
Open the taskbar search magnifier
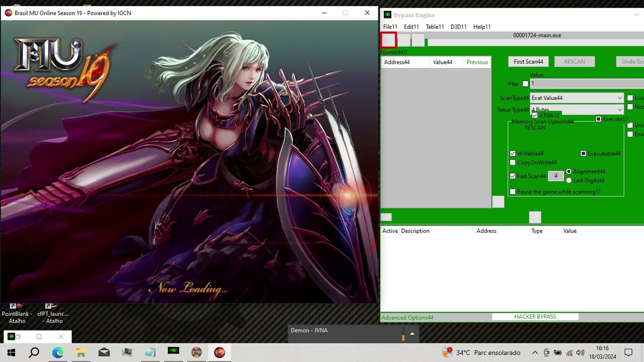pos(34,352)
